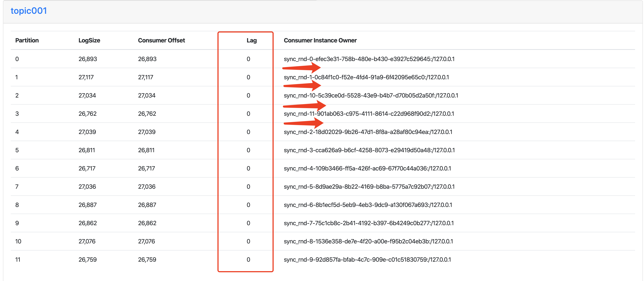Image resolution: width=644 pixels, height=281 pixels.
Task: Click partition number 7 cell
Action: [17, 187]
